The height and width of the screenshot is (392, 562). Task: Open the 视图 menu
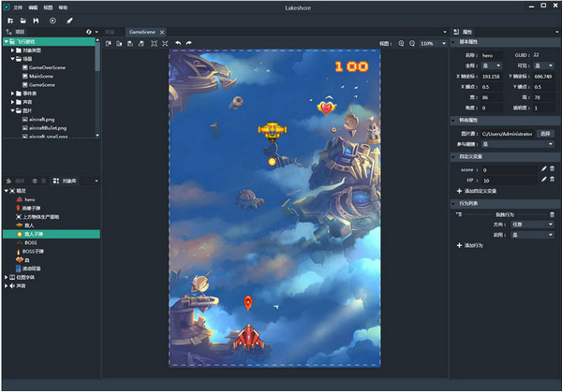48,7
